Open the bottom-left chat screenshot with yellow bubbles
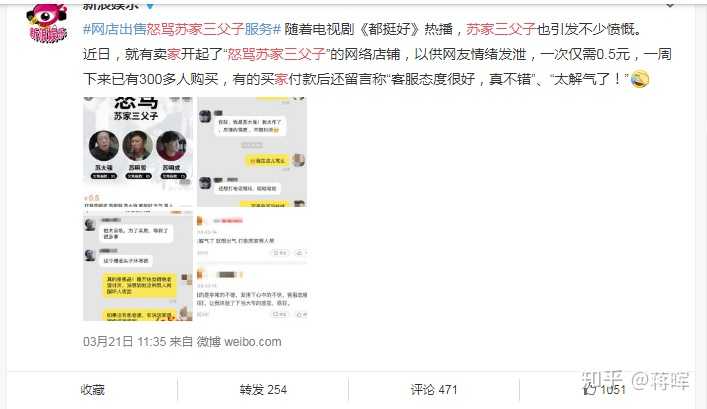The height and width of the screenshot is (409, 707). tap(138, 266)
